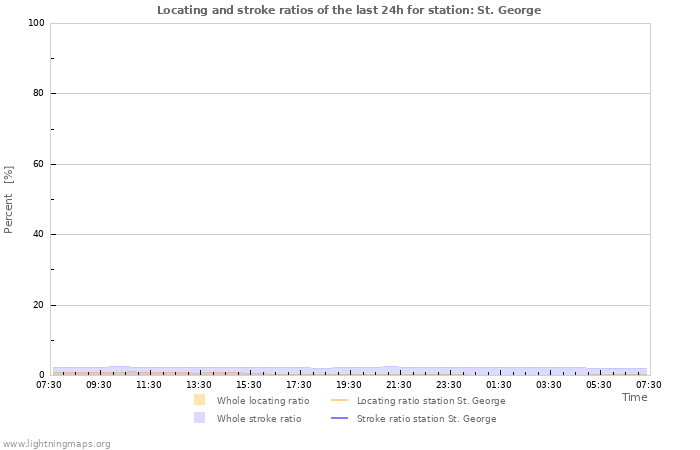Image resolution: width=700 pixels, height=450 pixels.
Task: Click the 05:30 time axis label
Action: click(599, 384)
